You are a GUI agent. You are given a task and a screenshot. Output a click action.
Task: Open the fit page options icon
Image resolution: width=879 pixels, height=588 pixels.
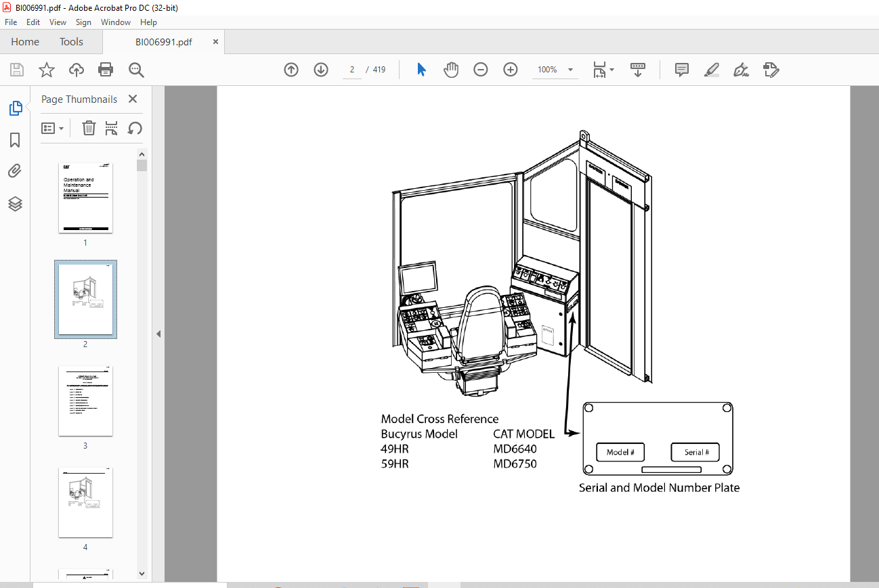point(599,70)
